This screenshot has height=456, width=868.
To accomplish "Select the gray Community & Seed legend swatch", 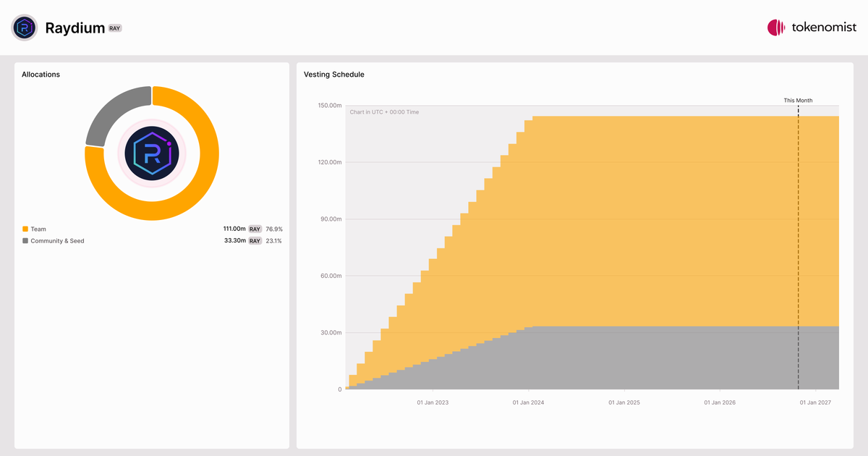I will (x=25, y=241).
